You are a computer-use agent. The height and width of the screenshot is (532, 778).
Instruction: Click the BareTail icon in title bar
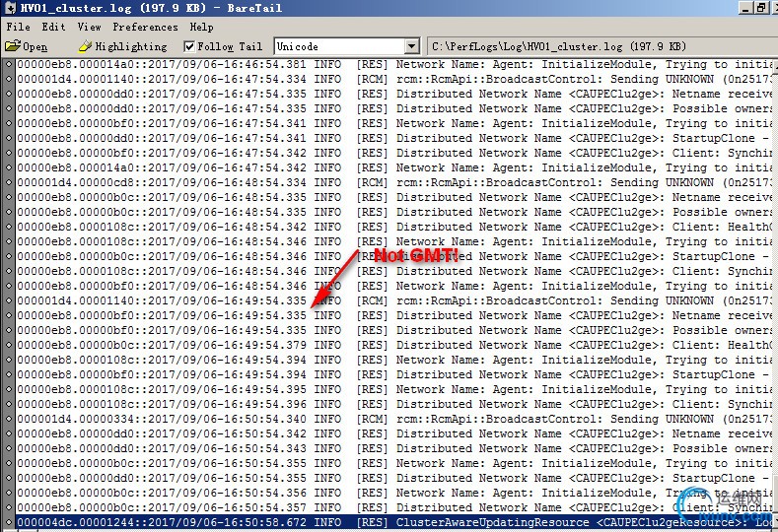(10, 8)
